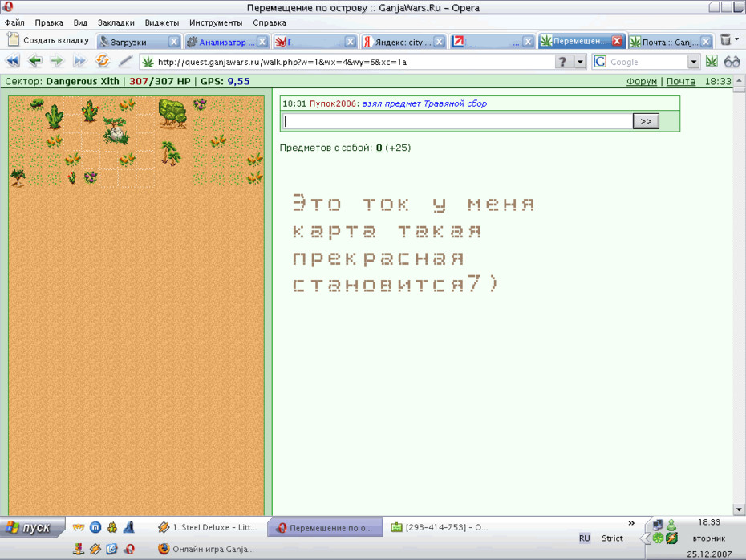Click the Google search field

coord(647,62)
